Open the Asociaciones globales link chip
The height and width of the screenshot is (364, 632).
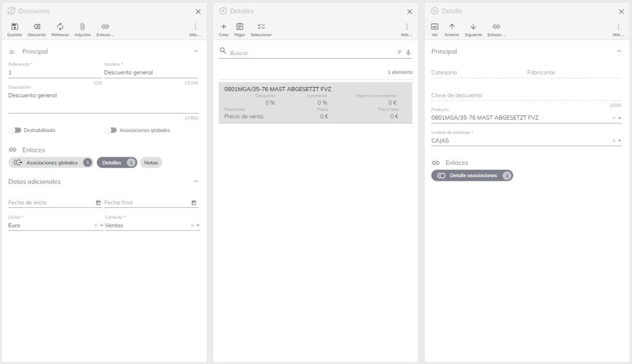point(51,162)
